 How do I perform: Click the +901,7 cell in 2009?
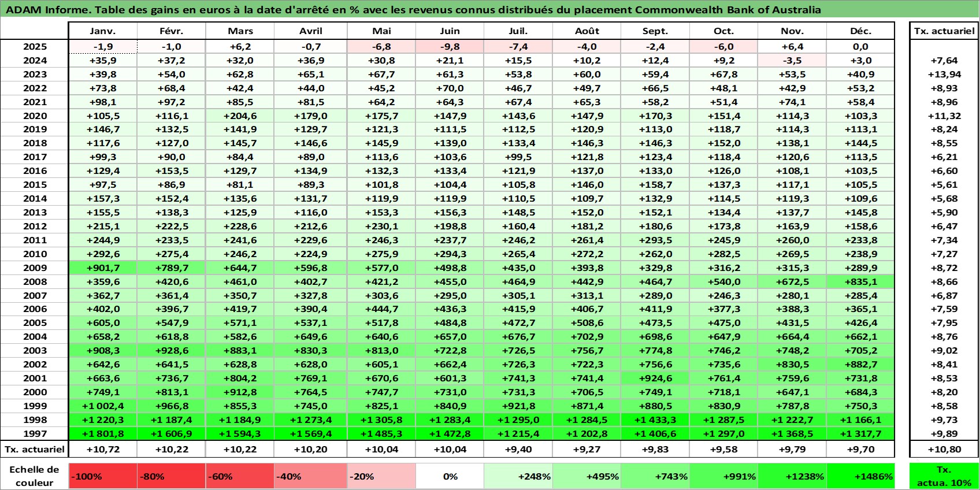[x=103, y=268]
